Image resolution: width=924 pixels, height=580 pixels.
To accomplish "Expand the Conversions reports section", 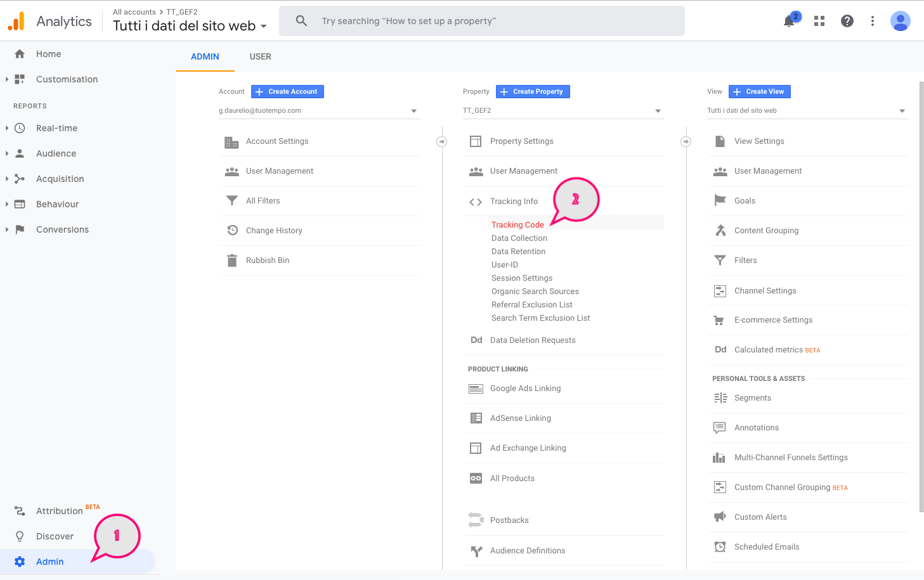I will click(7, 229).
